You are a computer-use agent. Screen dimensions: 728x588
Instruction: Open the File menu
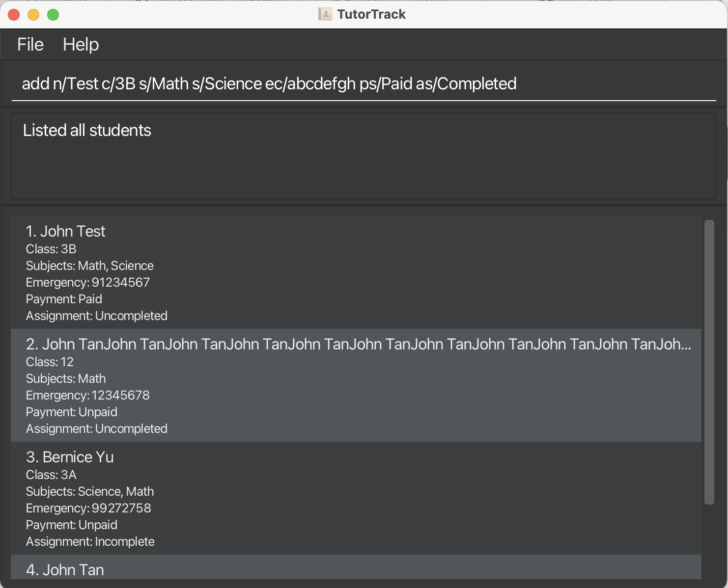point(30,45)
